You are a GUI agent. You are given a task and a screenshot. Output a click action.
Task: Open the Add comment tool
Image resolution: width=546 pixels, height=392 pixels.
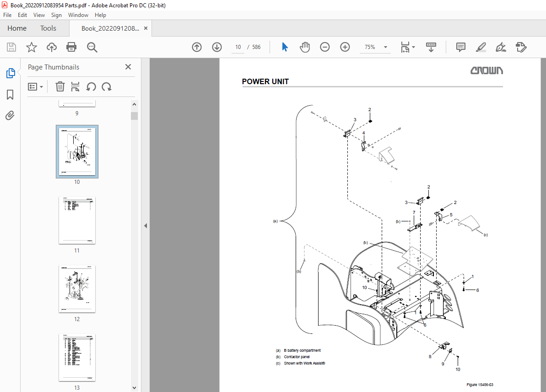coord(461,47)
